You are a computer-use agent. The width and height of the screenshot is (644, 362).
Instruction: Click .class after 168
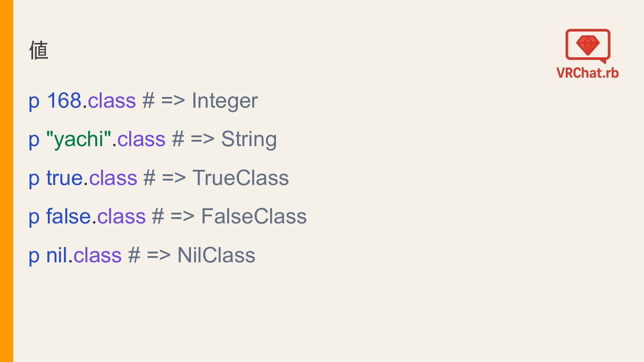[x=110, y=101]
